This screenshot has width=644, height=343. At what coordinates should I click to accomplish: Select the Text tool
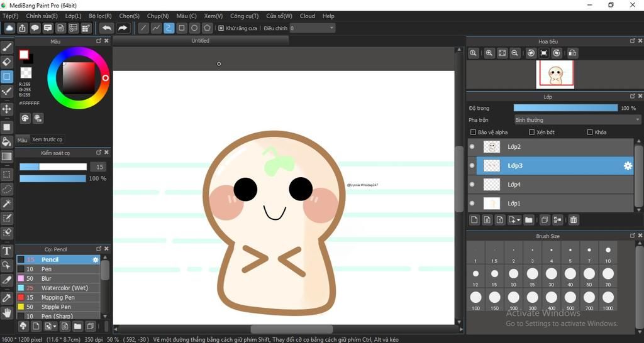[6, 251]
